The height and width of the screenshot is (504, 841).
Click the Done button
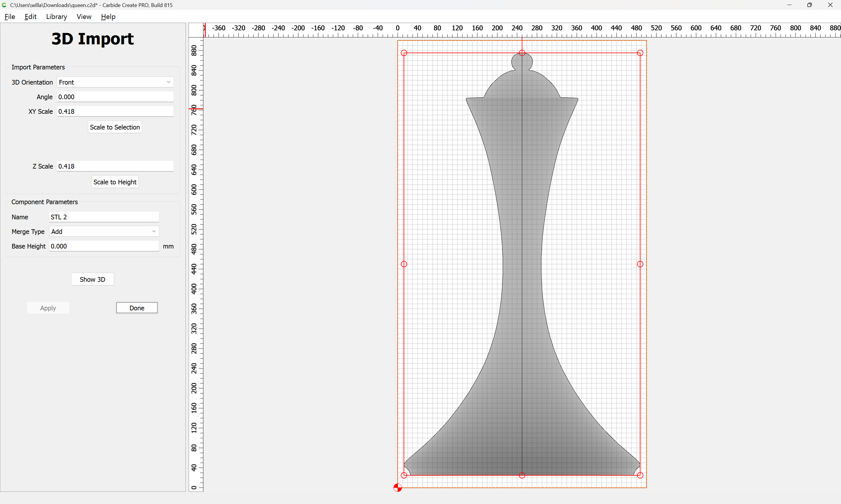coord(137,308)
